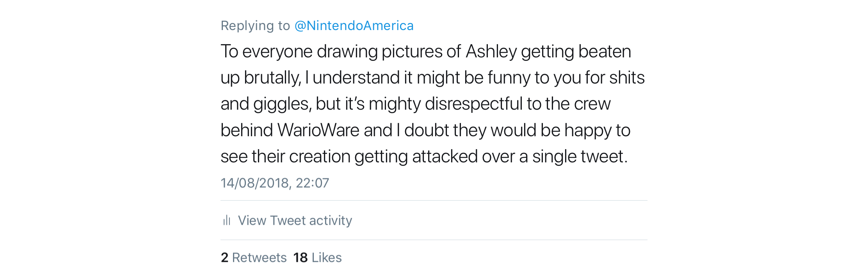Click the word "activity" beside the chart icon
The height and width of the screenshot is (274, 868).
(x=331, y=221)
